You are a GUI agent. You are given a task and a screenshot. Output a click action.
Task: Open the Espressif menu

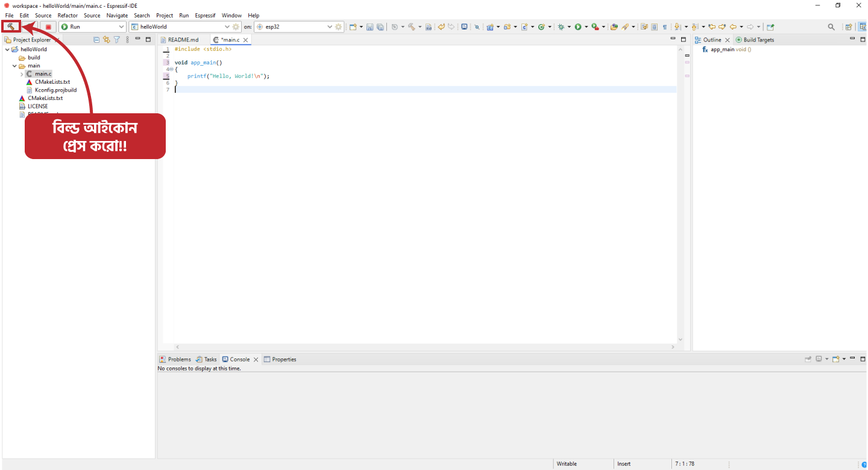click(x=205, y=16)
